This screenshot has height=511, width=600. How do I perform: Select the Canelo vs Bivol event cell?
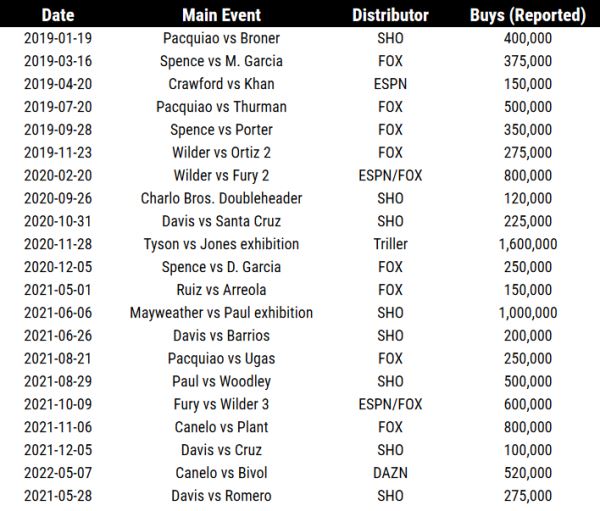click(221, 473)
